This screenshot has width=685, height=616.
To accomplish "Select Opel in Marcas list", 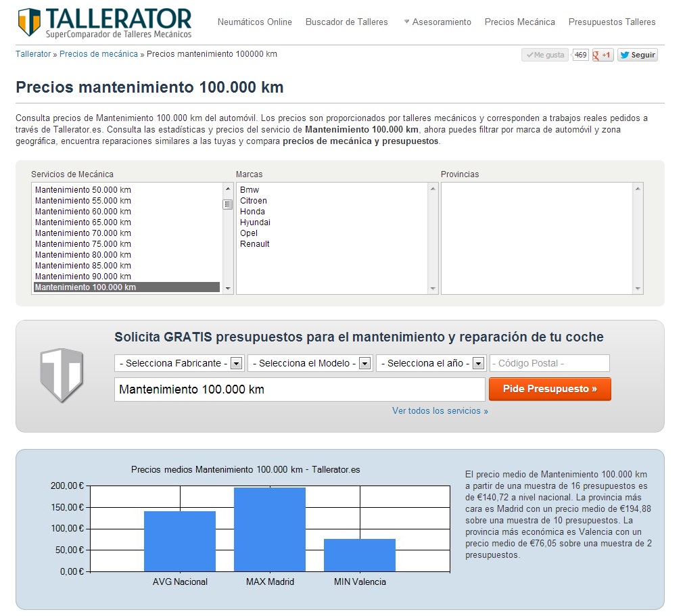I will 249,233.
